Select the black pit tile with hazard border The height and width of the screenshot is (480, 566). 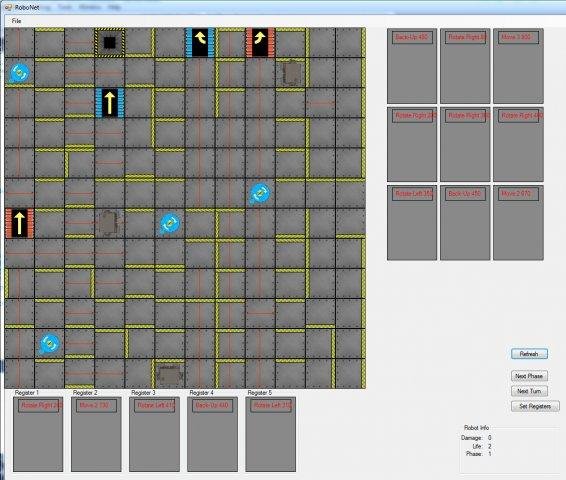(110, 43)
